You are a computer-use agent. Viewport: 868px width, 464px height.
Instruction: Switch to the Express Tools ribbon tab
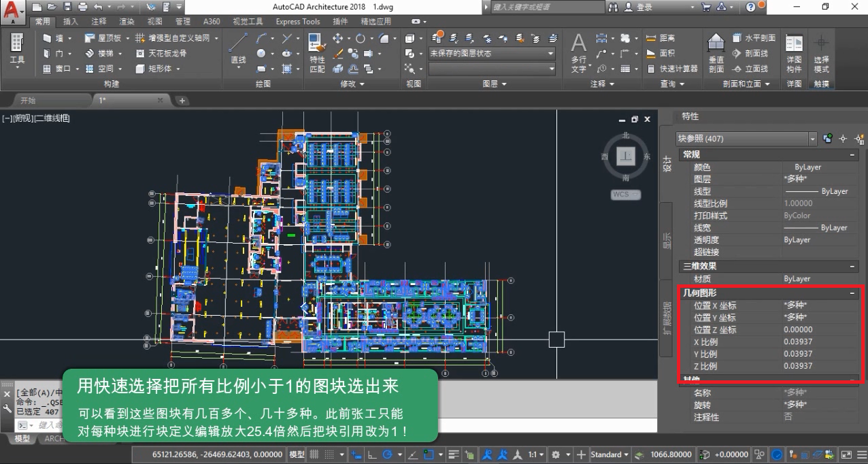pyautogui.click(x=297, y=21)
